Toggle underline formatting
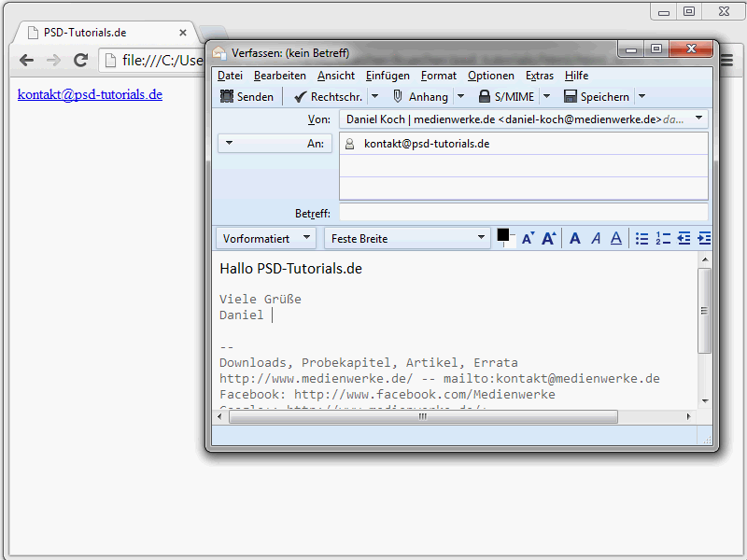 (x=616, y=238)
